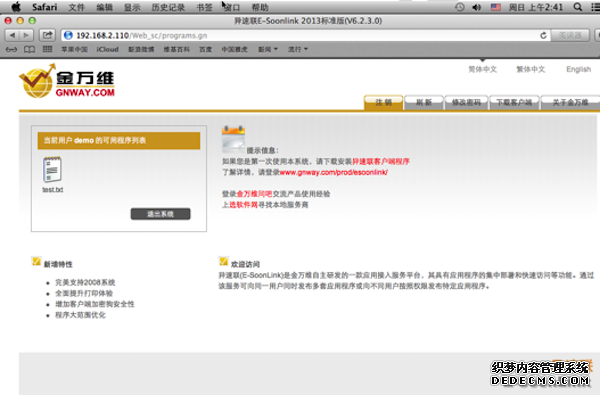Click the globe site icon in address bar

click(x=68, y=35)
